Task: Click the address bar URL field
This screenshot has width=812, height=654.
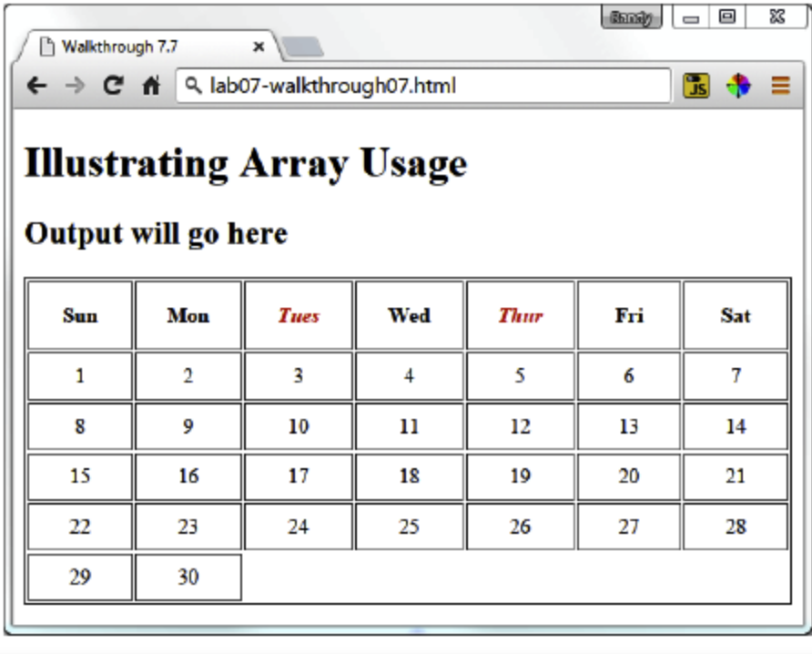Action: pos(423,86)
